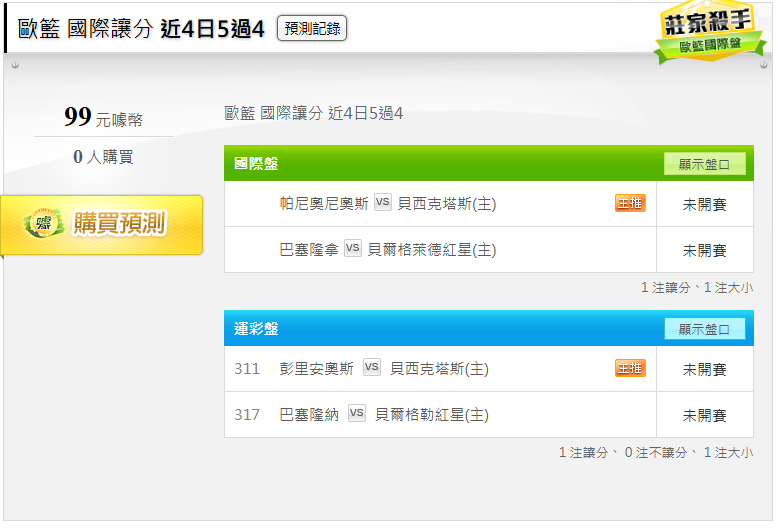778x529 pixels.
Task: Click the coin icon on 購買預測 button
Action: (43, 224)
